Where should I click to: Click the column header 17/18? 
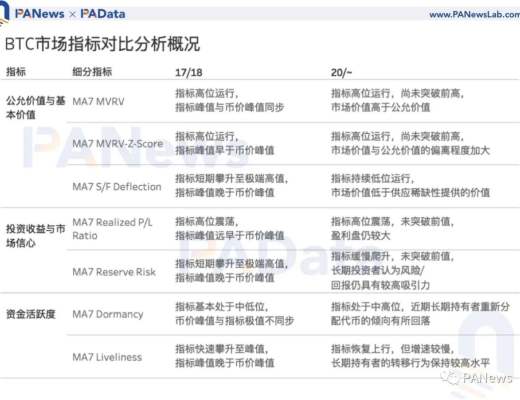pyautogui.click(x=189, y=72)
